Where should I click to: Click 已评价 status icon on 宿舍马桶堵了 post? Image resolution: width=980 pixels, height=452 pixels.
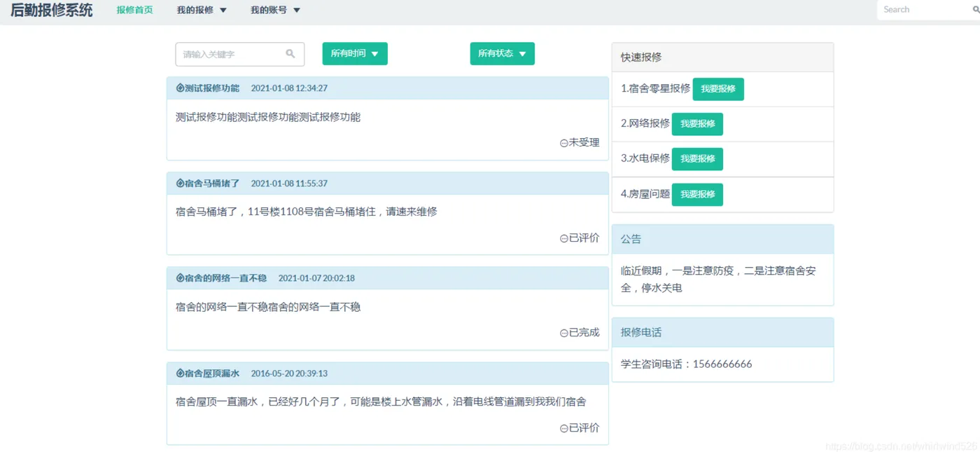(564, 238)
